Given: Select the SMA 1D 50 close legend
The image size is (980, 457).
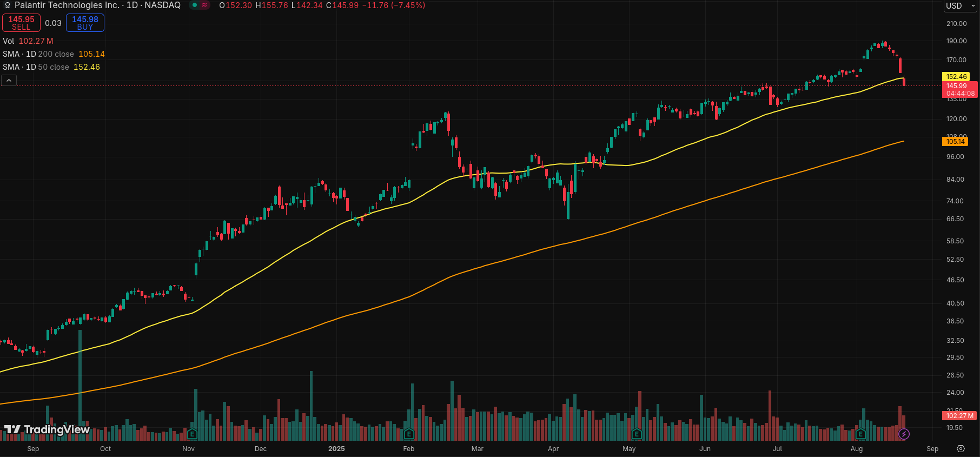Looking at the screenshot, I should point(51,67).
